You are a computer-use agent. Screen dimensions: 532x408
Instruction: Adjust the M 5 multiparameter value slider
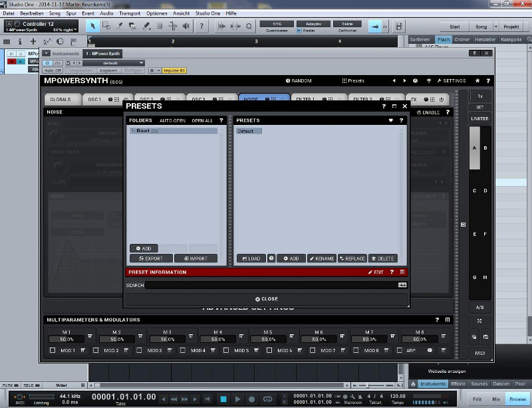[x=268, y=339]
